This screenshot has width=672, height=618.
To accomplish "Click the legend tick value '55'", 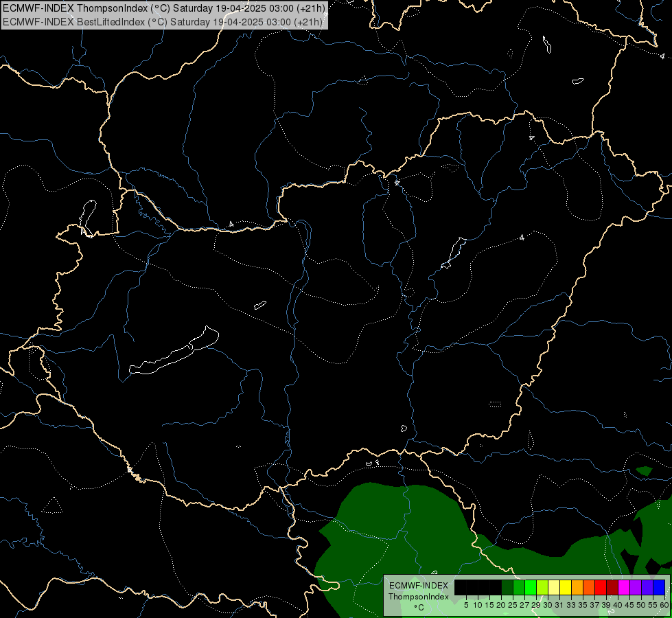I will (x=652, y=605).
